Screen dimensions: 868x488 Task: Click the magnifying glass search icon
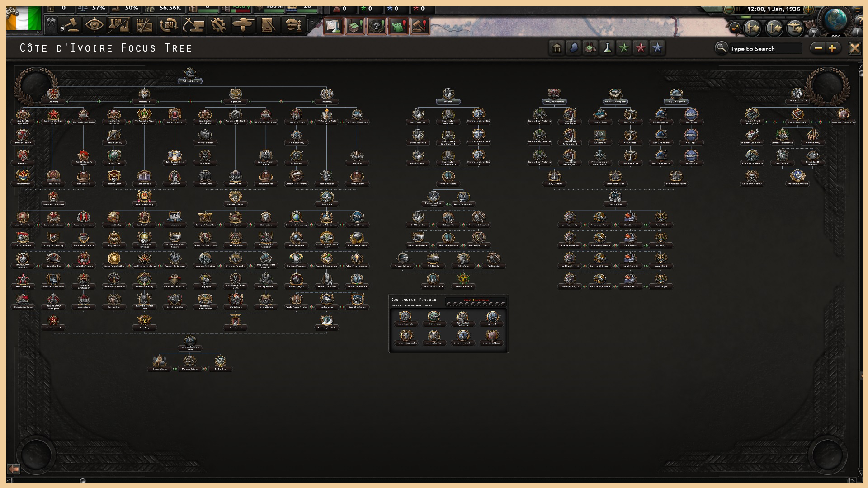[721, 47]
